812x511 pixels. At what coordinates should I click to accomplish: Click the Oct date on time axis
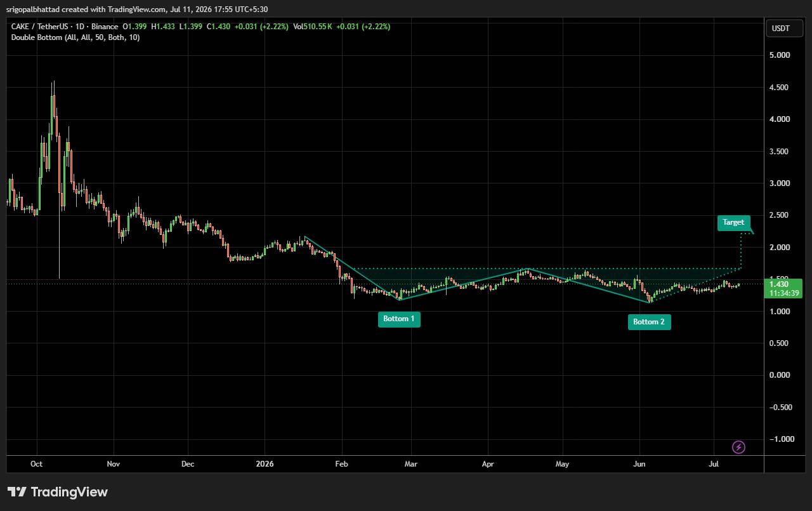point(36,464)
